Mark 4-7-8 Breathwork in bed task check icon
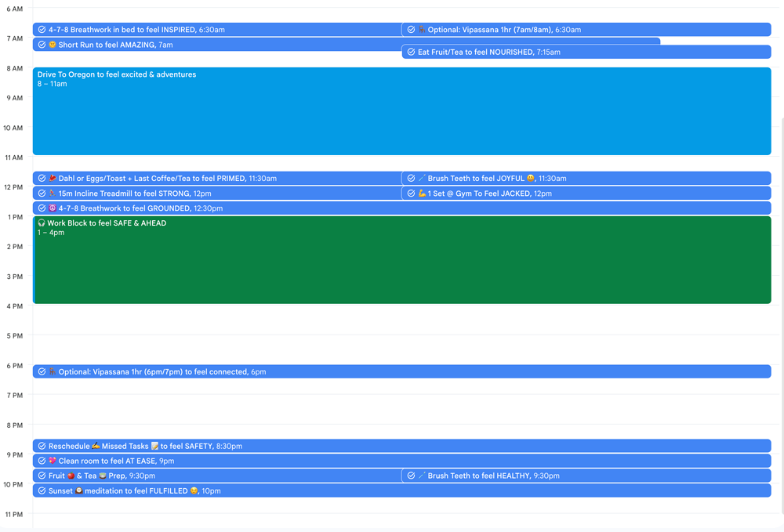784x532 pixels. (x=42, y=30)
